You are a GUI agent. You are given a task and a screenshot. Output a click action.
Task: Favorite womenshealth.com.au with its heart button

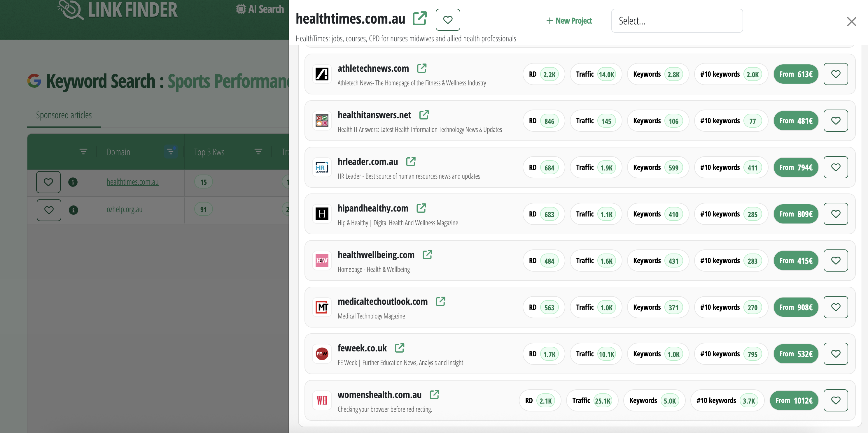pos(836,400)
